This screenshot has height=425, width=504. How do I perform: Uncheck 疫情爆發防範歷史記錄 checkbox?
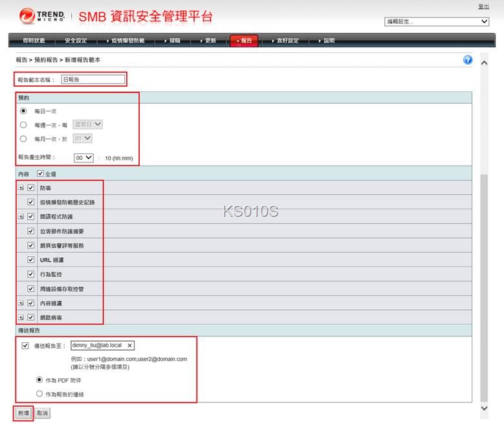tap(31, 202)
